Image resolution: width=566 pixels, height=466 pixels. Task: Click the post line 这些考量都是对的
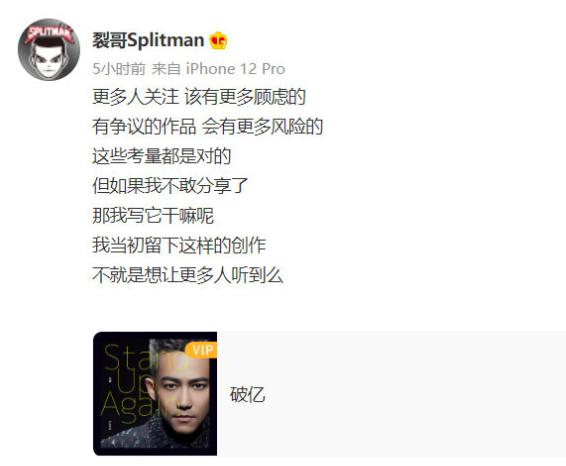click(x=161, y=156)
